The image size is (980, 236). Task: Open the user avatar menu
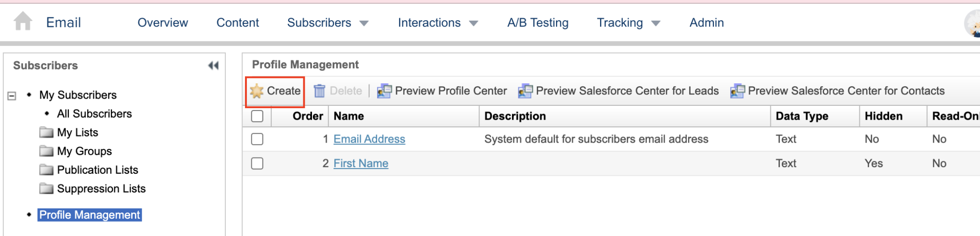[x=972, y=23]
